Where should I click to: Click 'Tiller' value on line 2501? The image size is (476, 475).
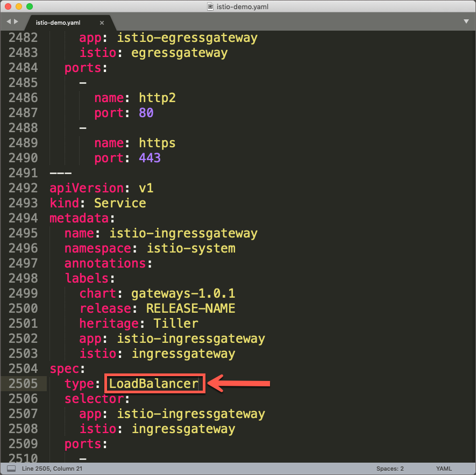176,323
